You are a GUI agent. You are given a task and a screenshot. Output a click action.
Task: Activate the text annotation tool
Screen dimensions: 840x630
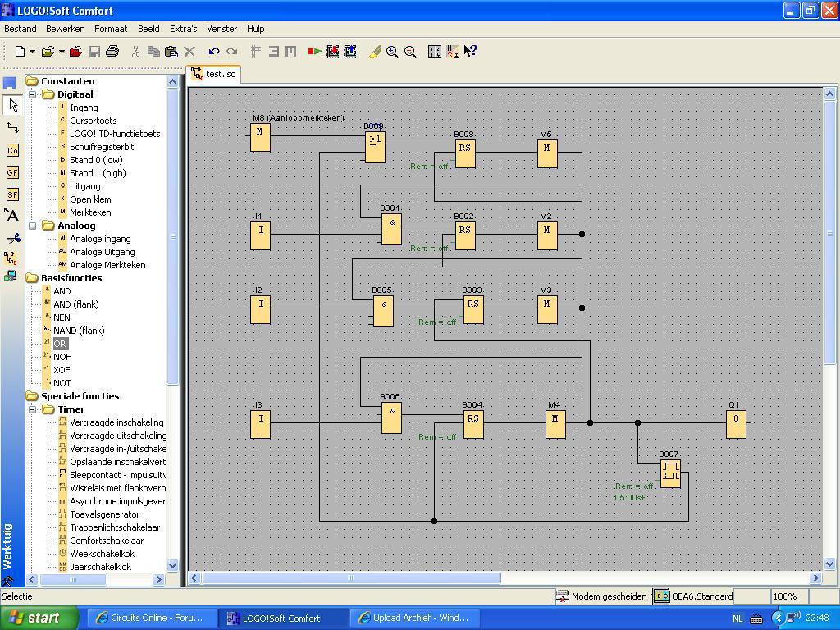(x=12, y=216)
